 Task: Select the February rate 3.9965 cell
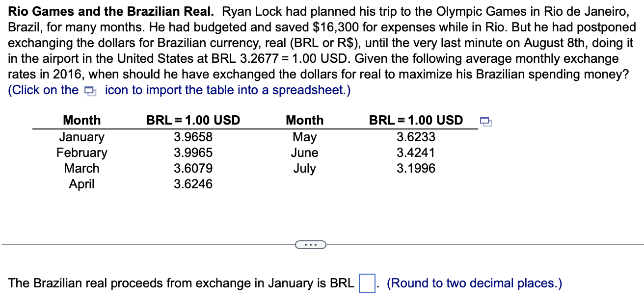(x=193, y=153)
